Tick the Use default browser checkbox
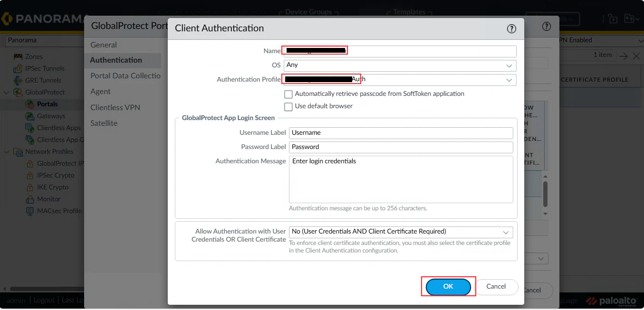This screenshot has width=644, height=310. pos(288,106)
